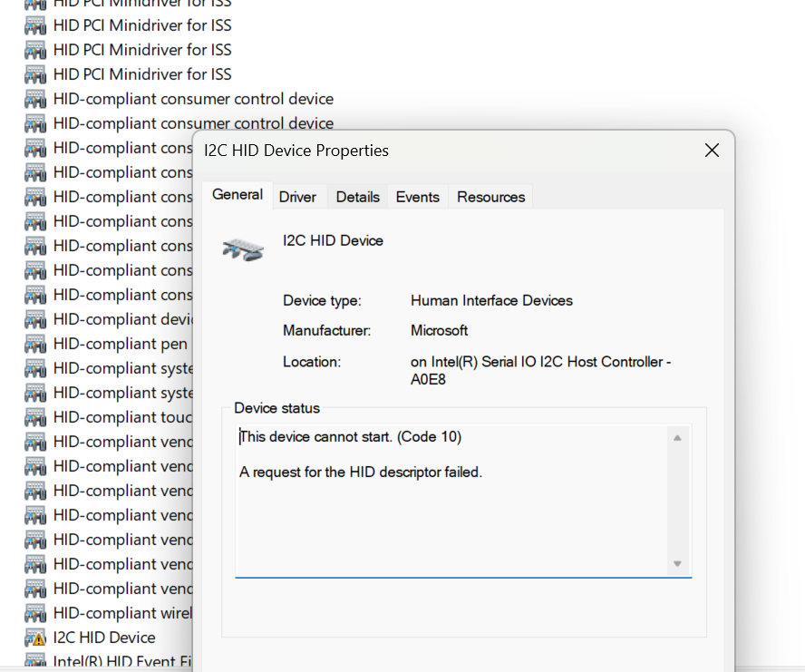The height and width of the screenshot is (672, 805).
Task: Select second HID-compliant consumer control device entry
Action: [193, 123]
